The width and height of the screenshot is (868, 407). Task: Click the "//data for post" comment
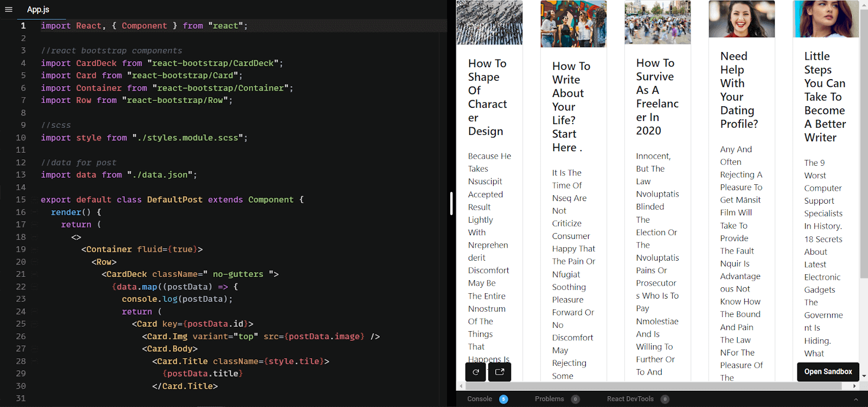click(x=79, y=163)
